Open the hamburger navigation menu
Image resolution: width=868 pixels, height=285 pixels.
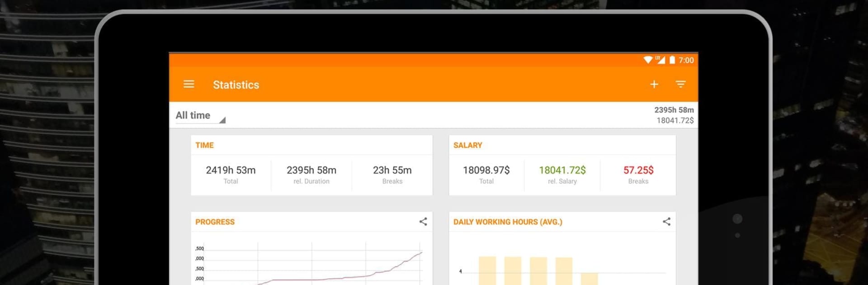click(x=189, y=84)
